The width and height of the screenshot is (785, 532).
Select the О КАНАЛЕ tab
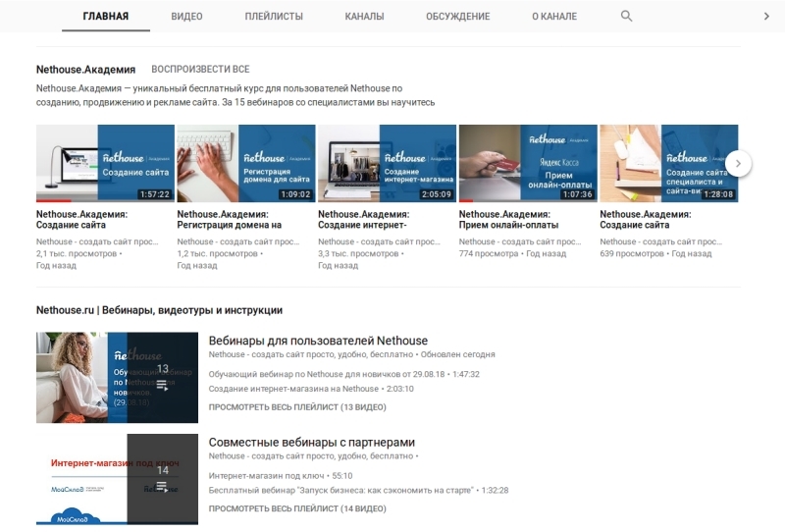pos(554,16)
